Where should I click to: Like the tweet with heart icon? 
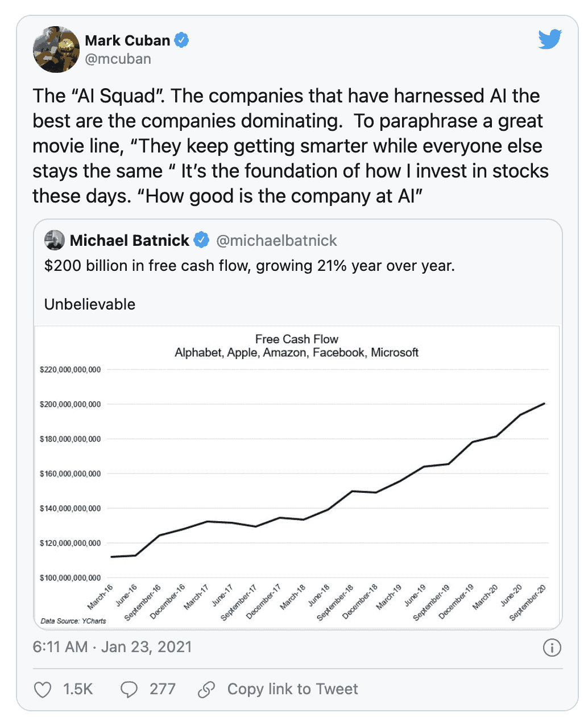[43, 690]
